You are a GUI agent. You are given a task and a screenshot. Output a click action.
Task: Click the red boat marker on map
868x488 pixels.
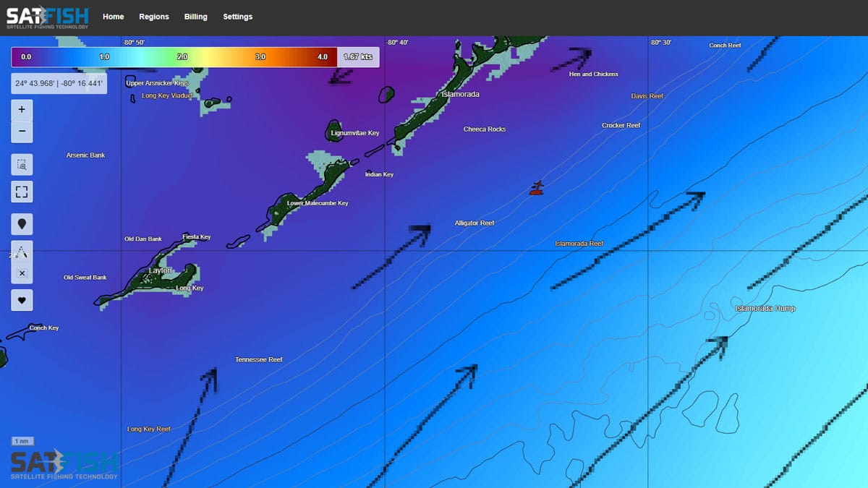tap(536, 189)
